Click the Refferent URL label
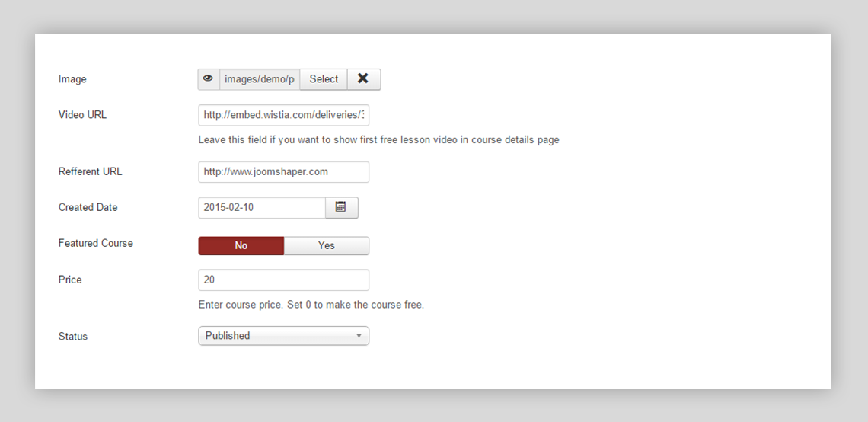This screenshot has height=422, width=868. 90,171
